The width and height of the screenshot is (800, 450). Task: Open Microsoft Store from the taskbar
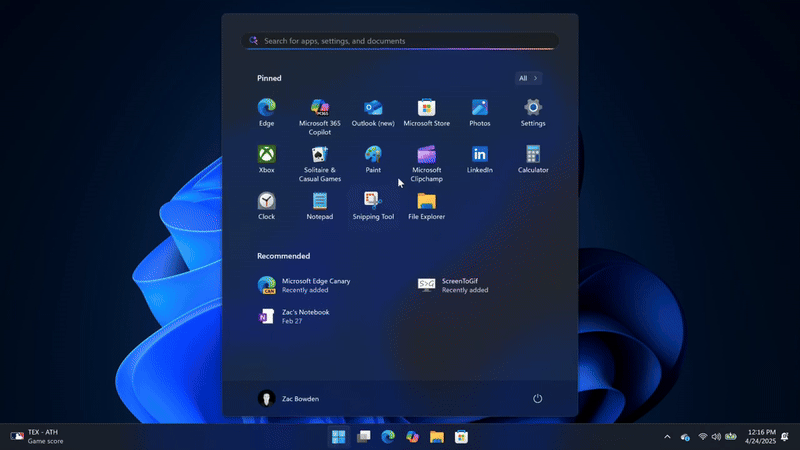tap(461, 437)
